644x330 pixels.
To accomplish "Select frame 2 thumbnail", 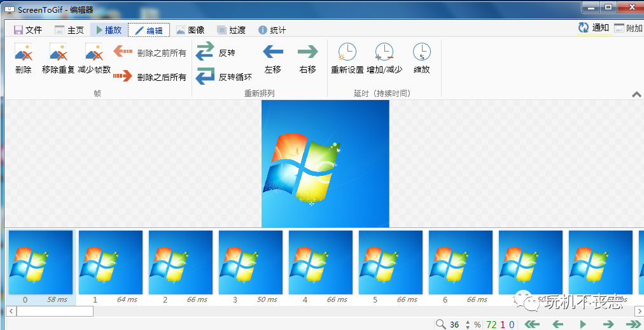I will click(181, 262).
